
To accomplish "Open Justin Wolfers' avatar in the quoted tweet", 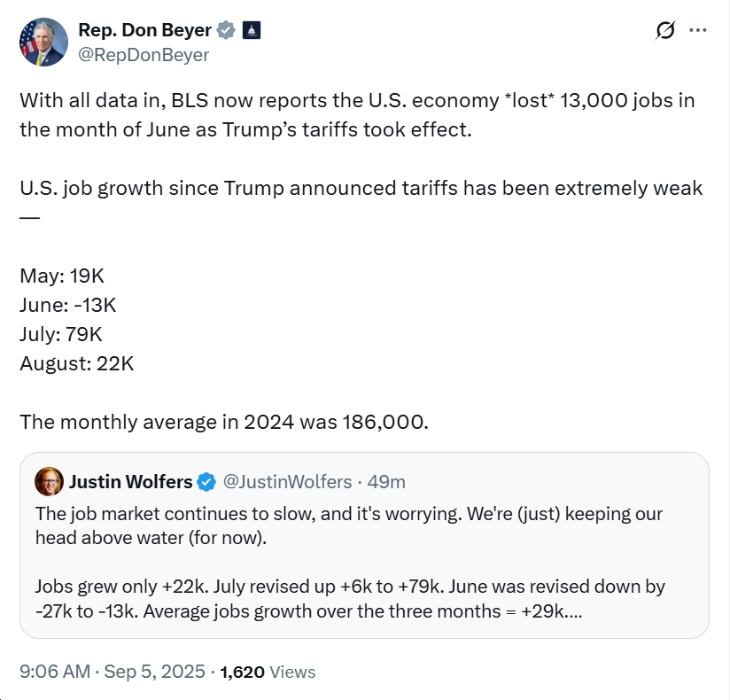I will (49, 481).
